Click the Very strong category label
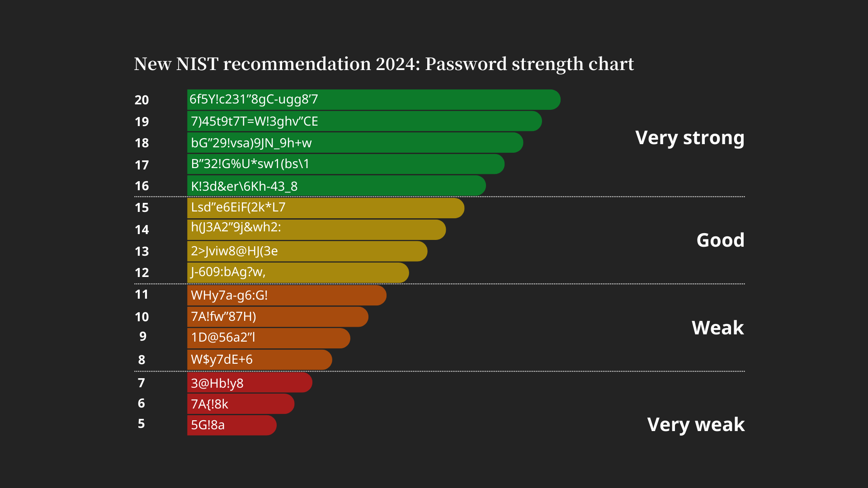 tap(690, 138)
